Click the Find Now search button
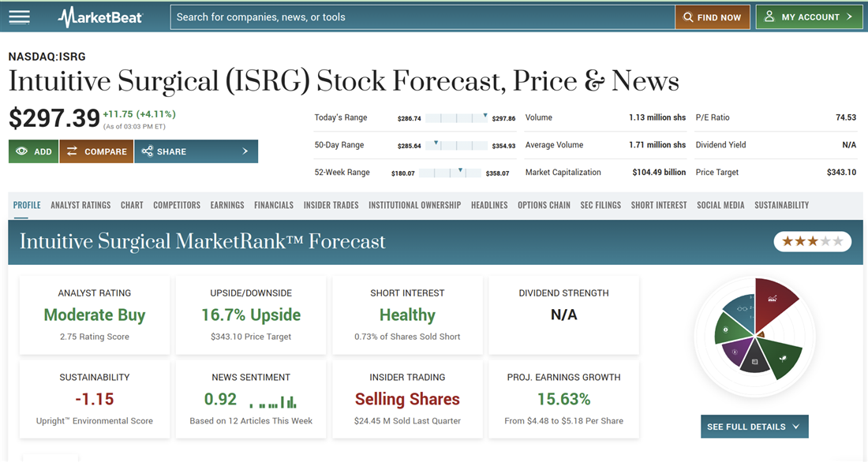 [713, 17]
